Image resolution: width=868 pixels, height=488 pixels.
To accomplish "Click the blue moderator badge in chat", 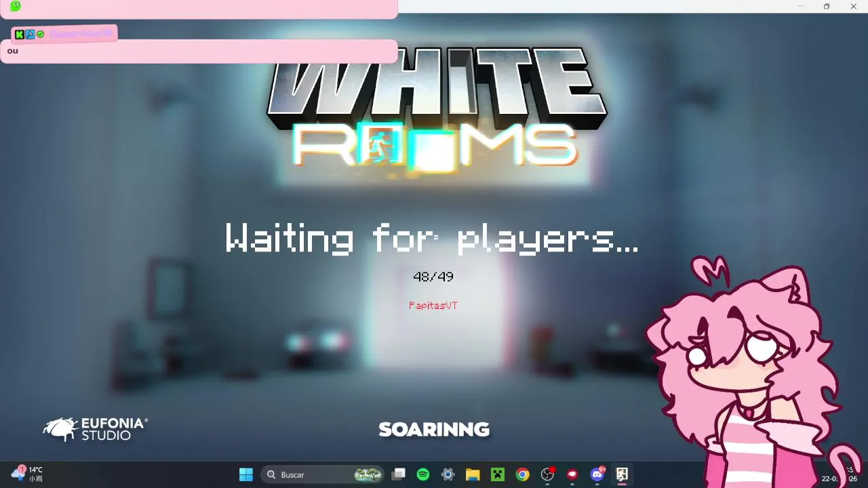I will tap(30, 34).
